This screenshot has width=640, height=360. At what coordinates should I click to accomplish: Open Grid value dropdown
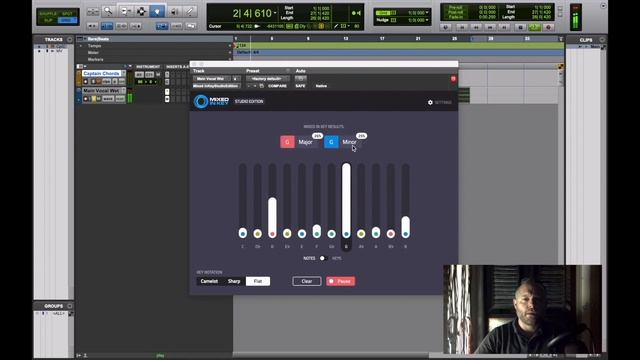427,13
